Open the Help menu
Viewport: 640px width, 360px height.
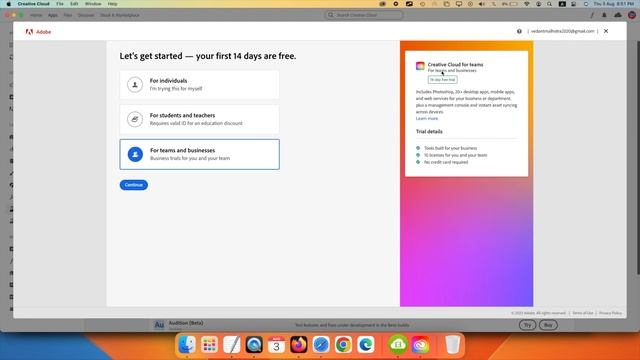112,4
